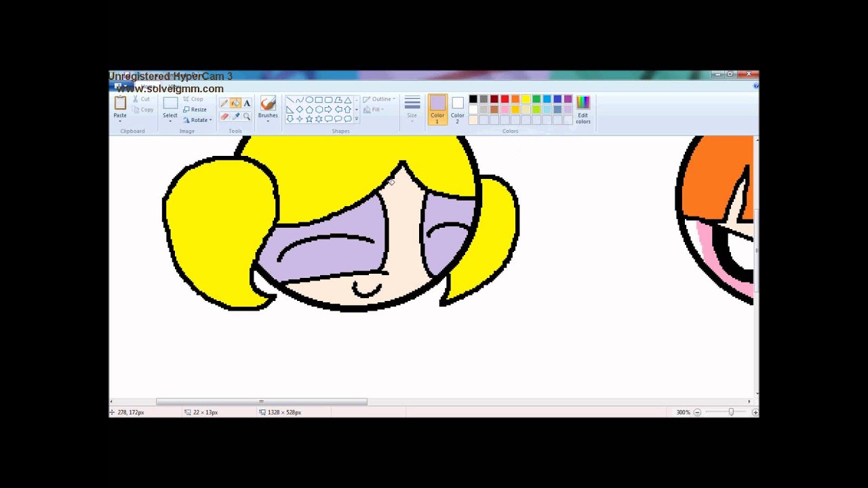Image resolution: width=868 pixels, height=488 pixels.
Task: Click the zoom slider handle
Action: tap(731, 412)
